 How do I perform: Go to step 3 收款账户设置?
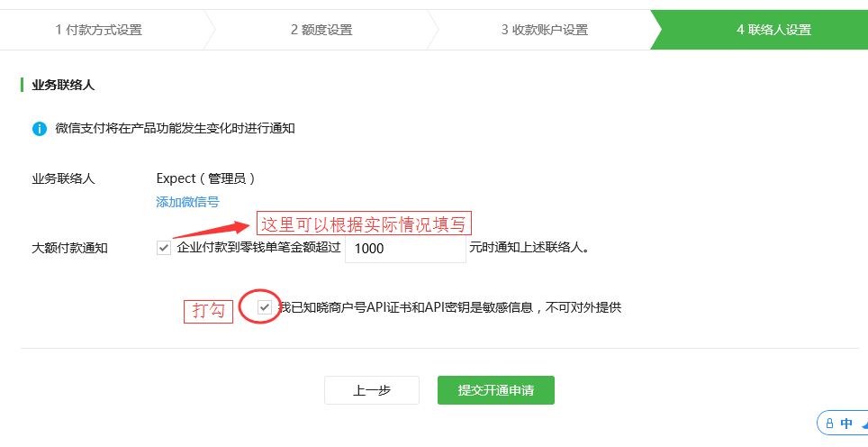pos(545,30)
